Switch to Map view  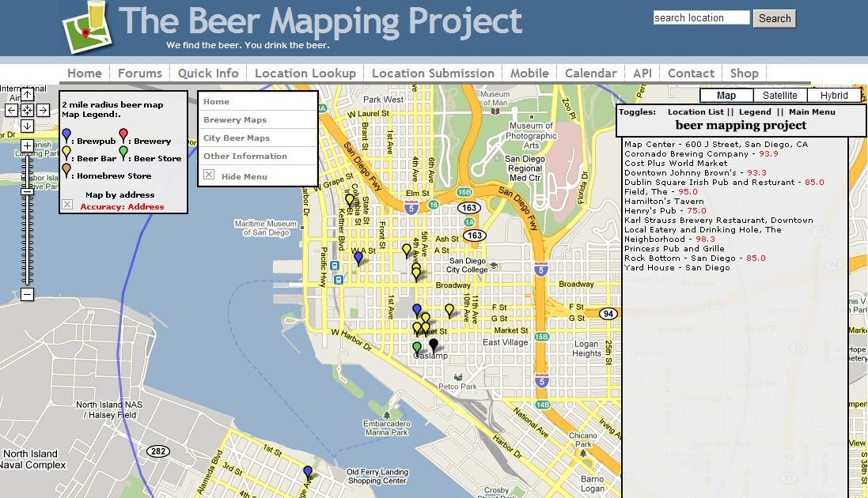[726, 95]
